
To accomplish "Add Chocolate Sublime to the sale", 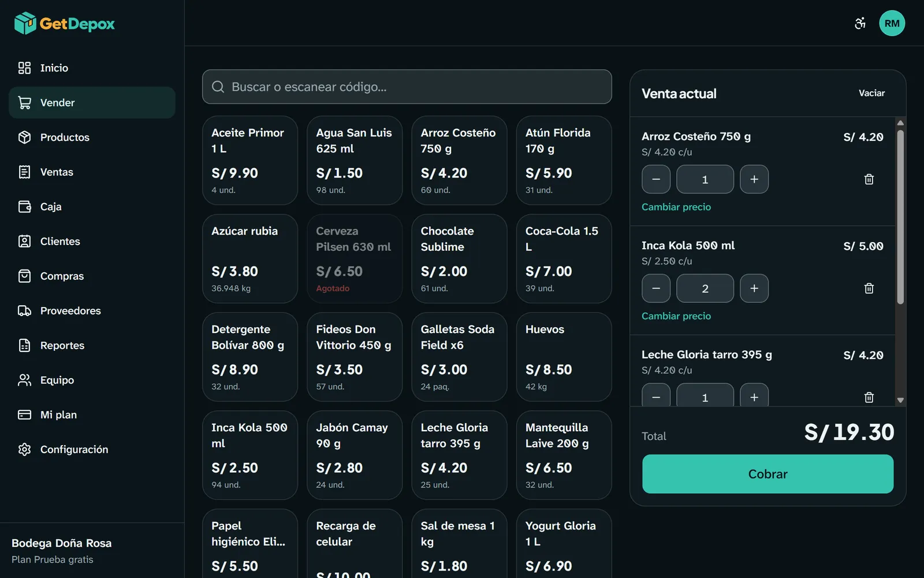I will pos(459,259).
